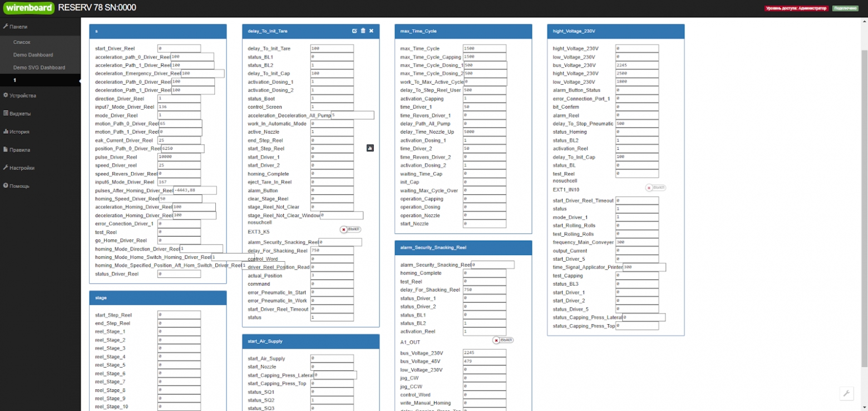Delete the delay_To_Init_Tare widget with trash icon

coord(363,31)
